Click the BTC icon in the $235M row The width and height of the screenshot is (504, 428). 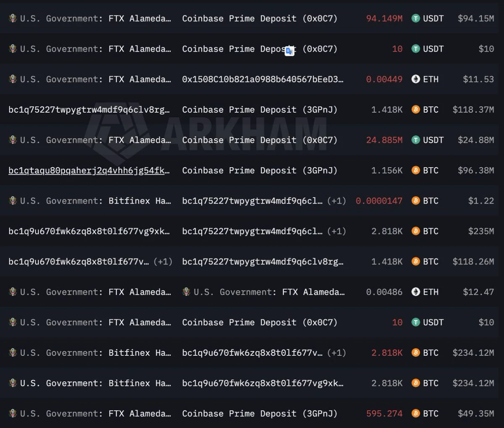pyautogui.click(x=415, y=231)
